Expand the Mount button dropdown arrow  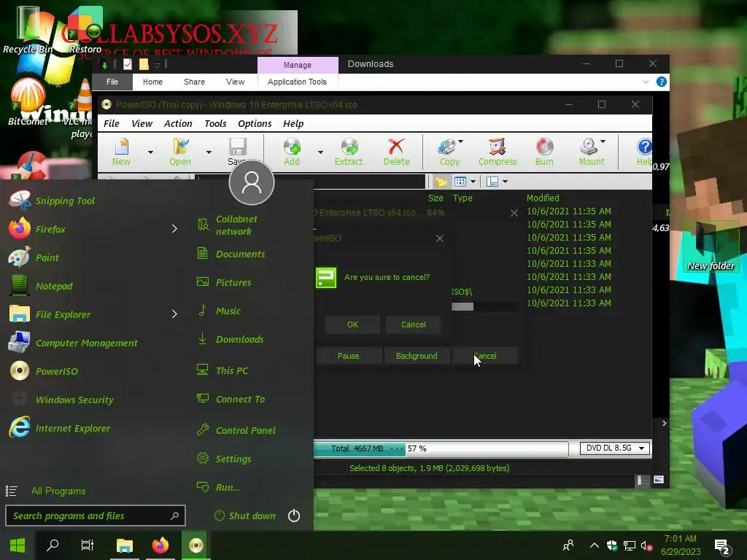pyautogui.click(x=603, y=142)
